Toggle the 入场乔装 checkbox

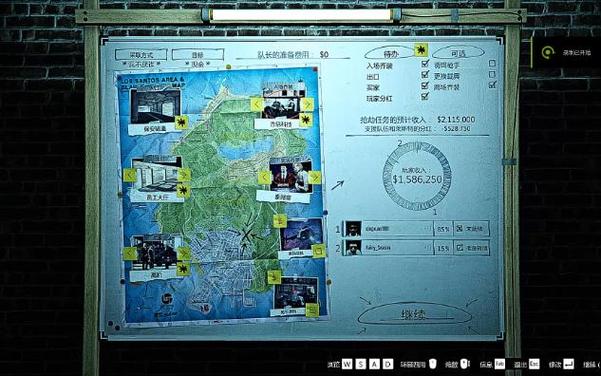click(425, 64)
